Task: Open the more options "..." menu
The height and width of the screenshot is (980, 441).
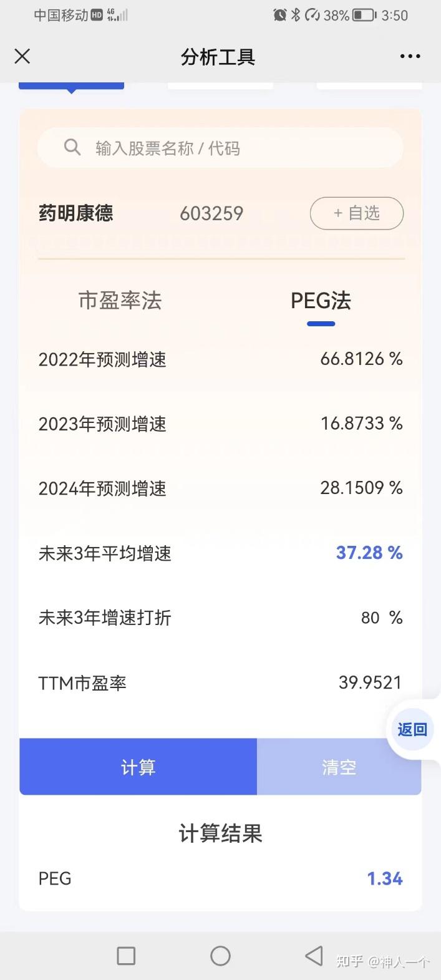Action: pyautogui.click(x=410, y=56)
